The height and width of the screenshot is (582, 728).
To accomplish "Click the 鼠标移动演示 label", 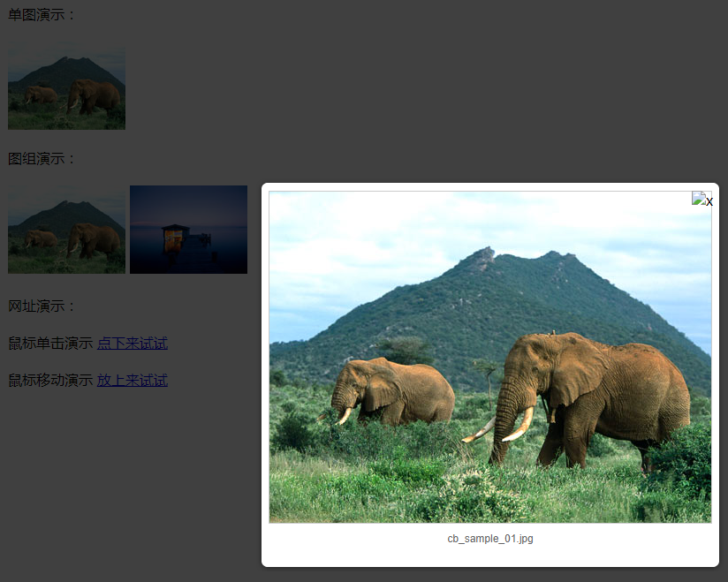I will click(x=50, y=381).
